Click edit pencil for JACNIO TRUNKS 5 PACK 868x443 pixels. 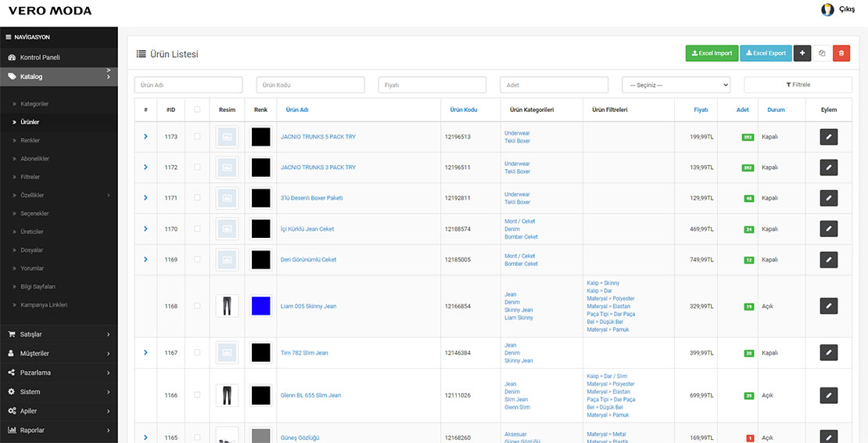(828, 137)
